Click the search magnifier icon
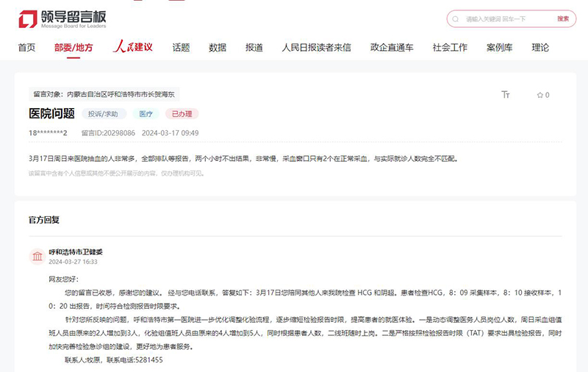This screenshot has width=588, height=372. pos(455,19)
